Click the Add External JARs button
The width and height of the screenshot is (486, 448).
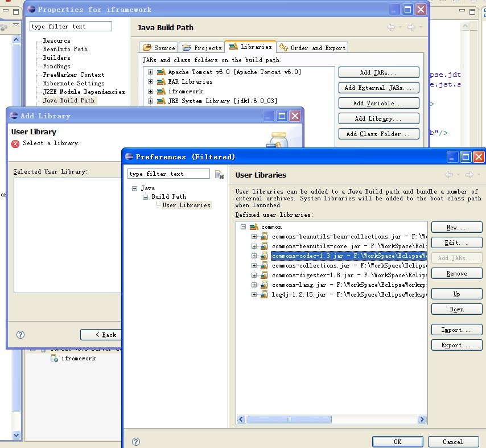point(378,88)
